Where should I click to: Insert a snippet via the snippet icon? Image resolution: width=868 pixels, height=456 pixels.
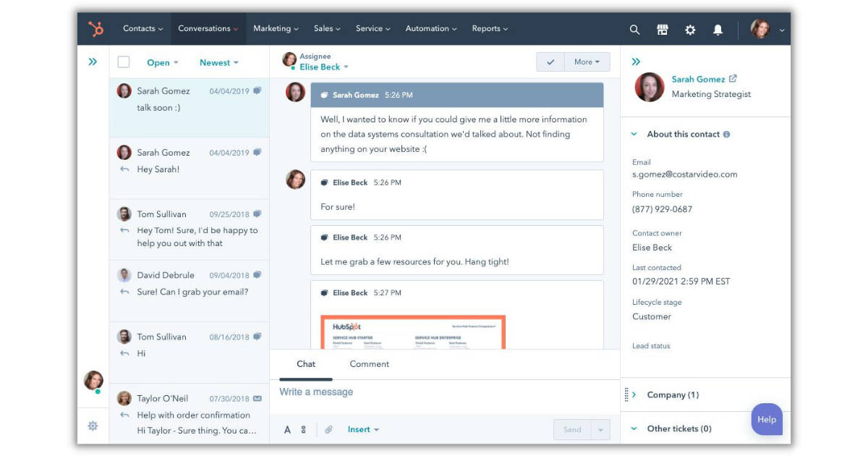[304, 429]
